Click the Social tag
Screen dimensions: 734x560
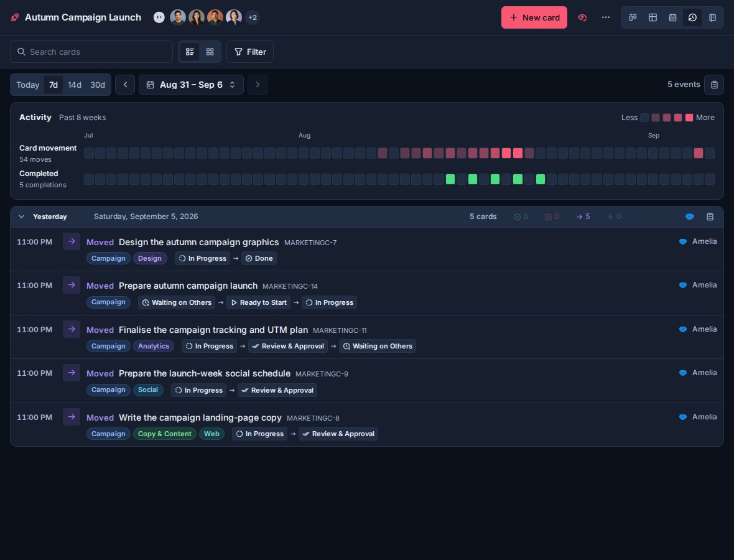[148, 390]
